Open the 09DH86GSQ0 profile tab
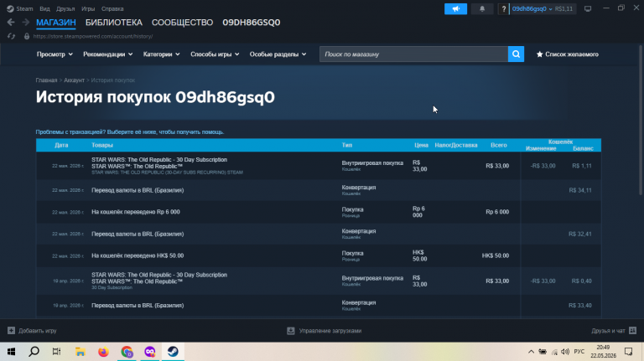Viewport: 644px width, 361px height. pyautogui.click(x=252, y=23)
